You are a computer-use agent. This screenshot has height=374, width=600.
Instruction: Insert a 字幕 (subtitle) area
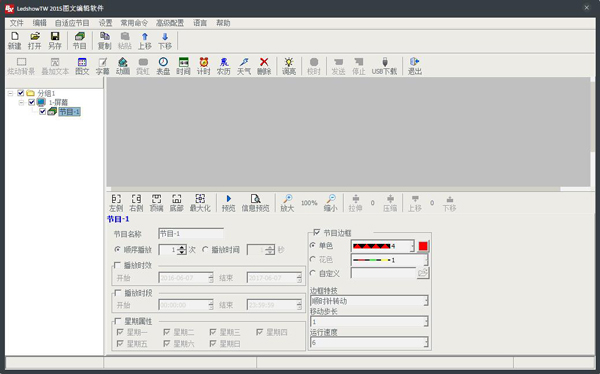click(102, 66)
